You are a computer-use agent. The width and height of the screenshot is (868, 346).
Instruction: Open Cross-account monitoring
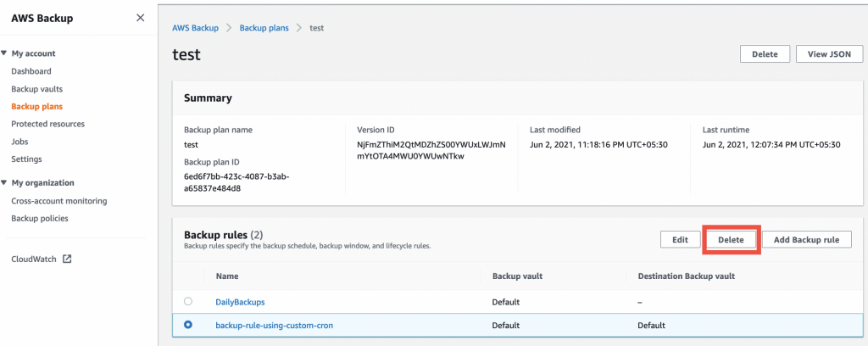pos(59,201)
